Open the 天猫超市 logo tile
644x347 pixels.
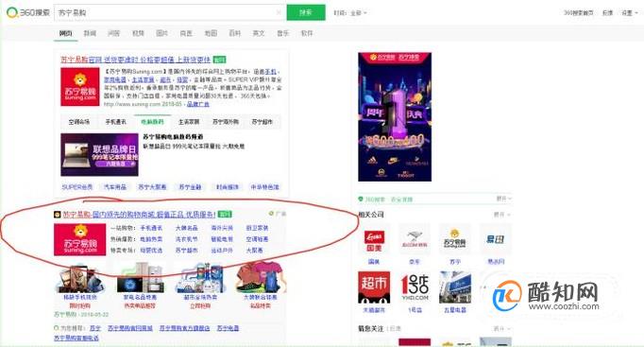[374, 287]
